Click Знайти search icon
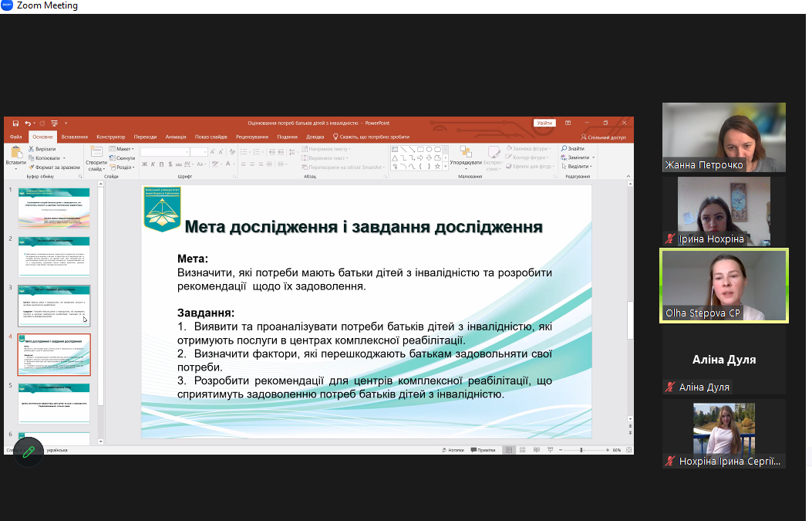This screenshot has width=812, height=521. (x=564, y=149)
